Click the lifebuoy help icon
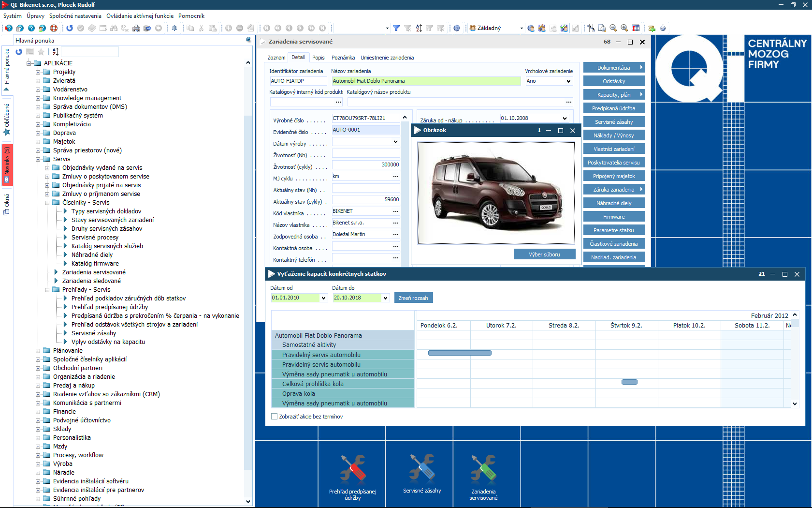Viewport: 812px width, 508px height. 54,28
